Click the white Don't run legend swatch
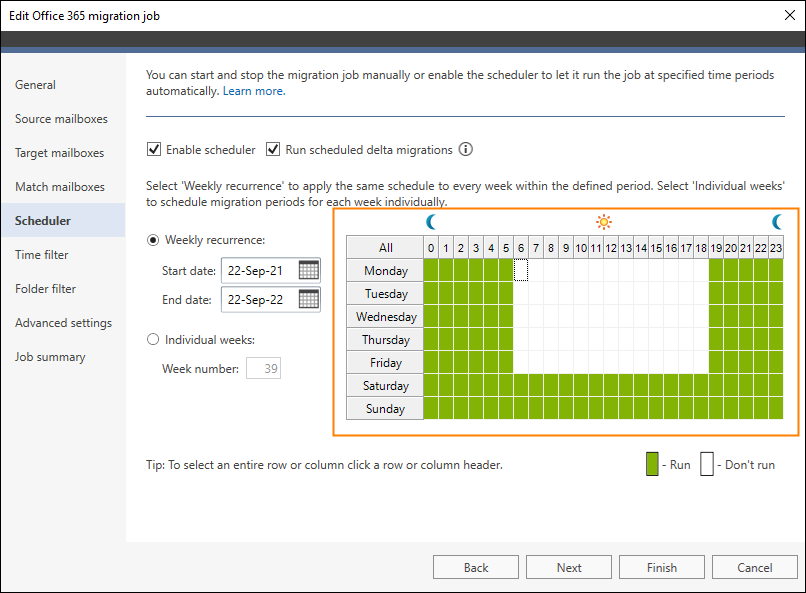Viewport: 806px width, 593px height. click(x=707, y=464)
